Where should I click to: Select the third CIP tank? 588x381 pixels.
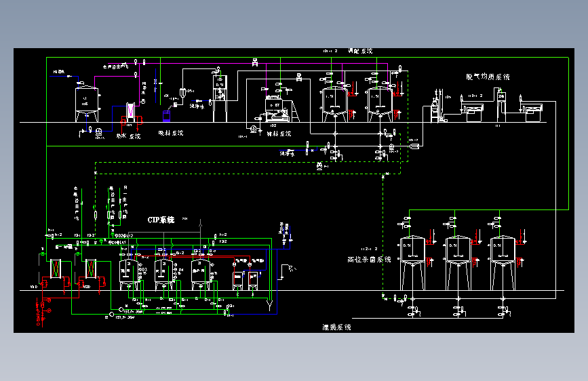tap(200, 274)
